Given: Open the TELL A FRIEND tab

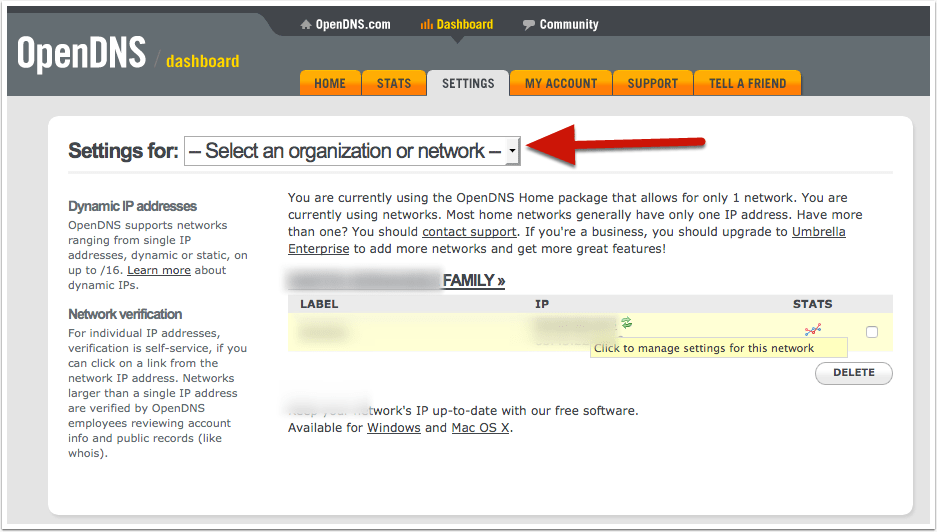Looking at the screenshot, I should point(748,83).
